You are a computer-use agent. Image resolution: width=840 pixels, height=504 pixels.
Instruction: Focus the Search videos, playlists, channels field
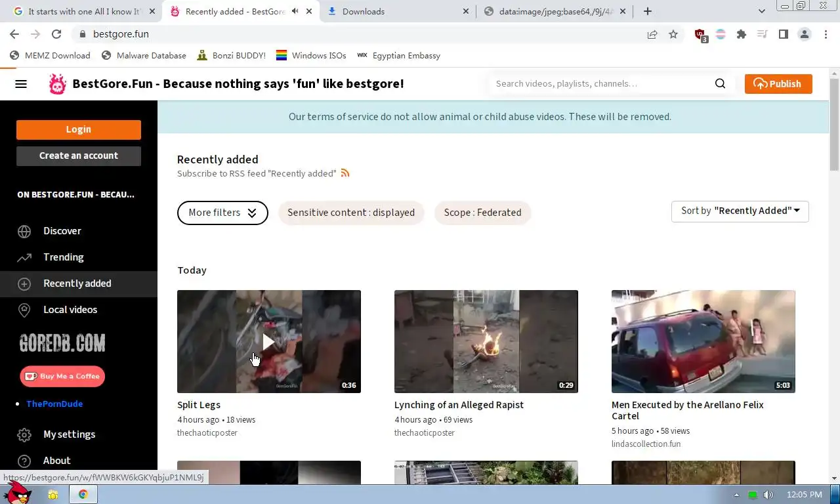point(600,83)
